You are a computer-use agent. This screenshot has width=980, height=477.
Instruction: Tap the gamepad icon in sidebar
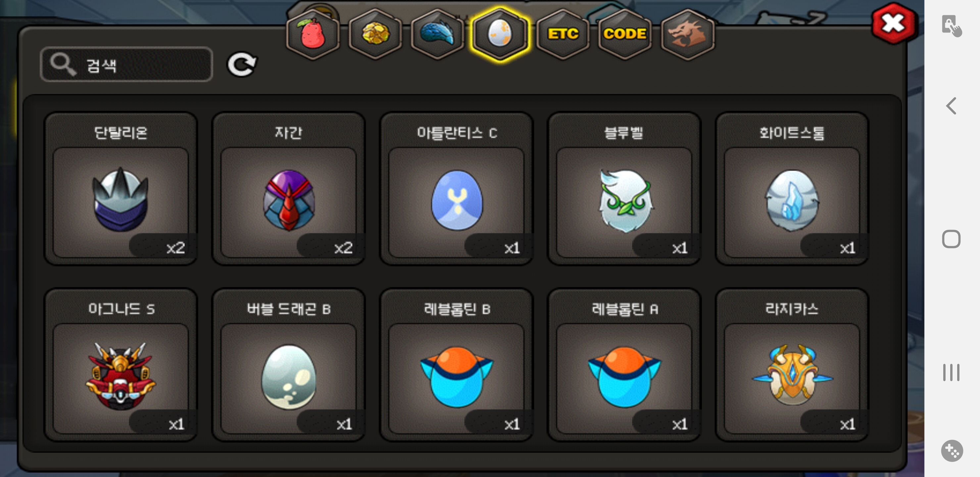pos(952,451)
